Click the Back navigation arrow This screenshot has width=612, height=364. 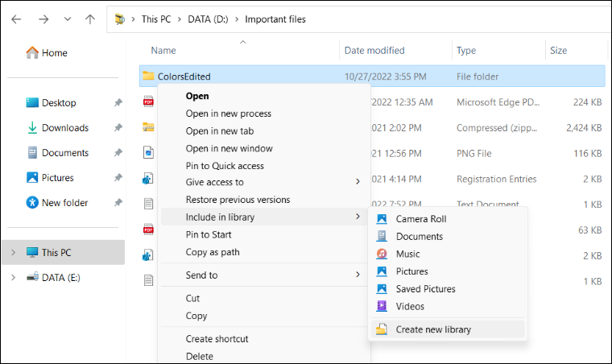tap(16, 19)
